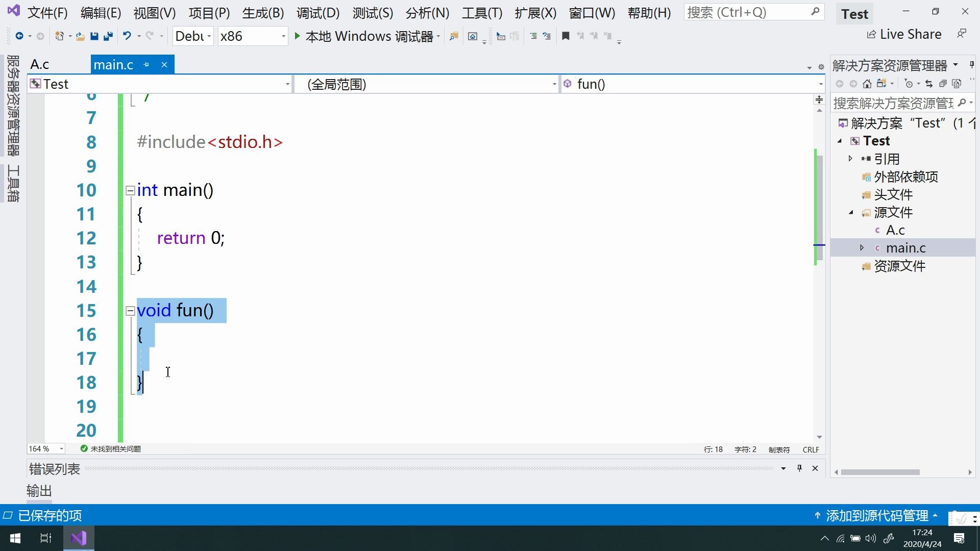980x551 pixels.
Task: Collapse the 源文件 folder
Action: point(851,213)
